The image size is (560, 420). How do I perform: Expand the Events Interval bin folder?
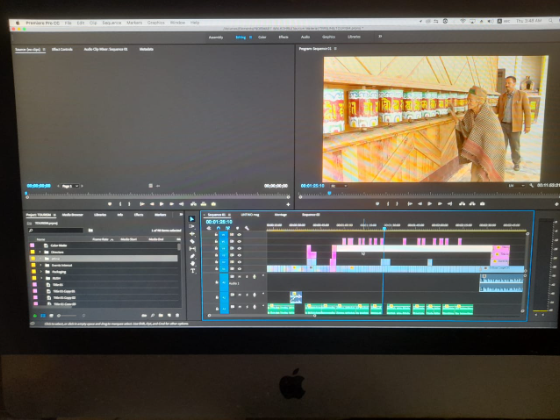(41, 265)
